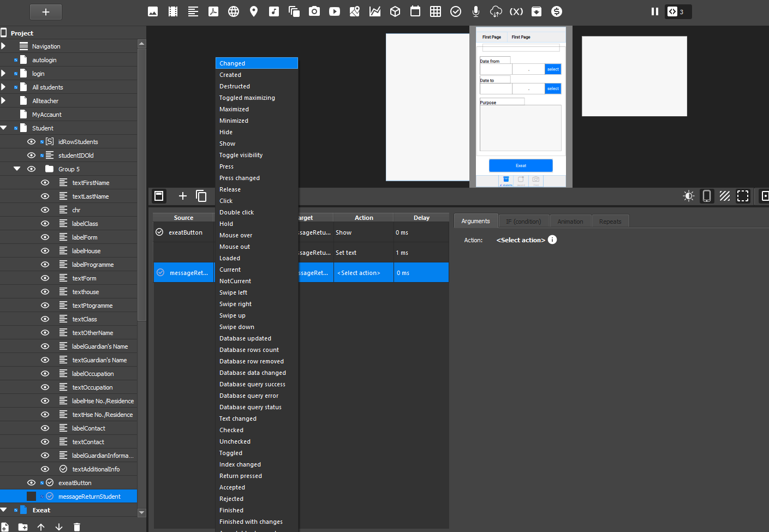Collapse the Exeat page node
769x532 pixels.
click(x=4, y=510)
